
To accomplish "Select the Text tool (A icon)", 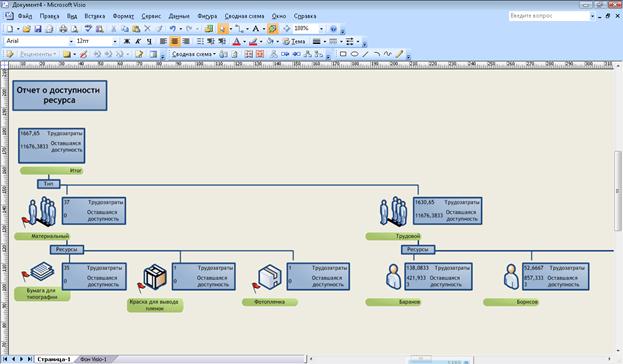I will pos(255,29).
